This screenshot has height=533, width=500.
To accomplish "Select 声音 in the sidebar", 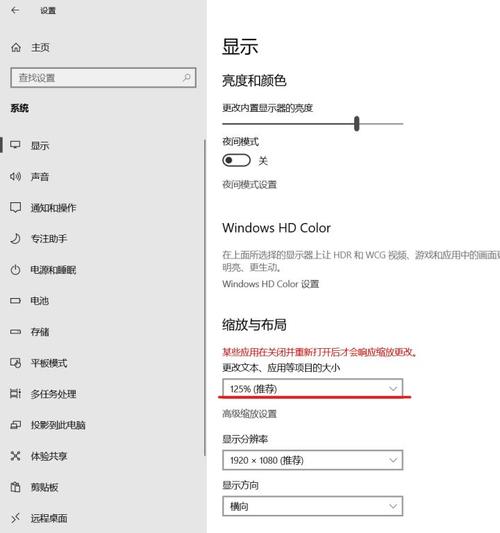I will [40, 176].
